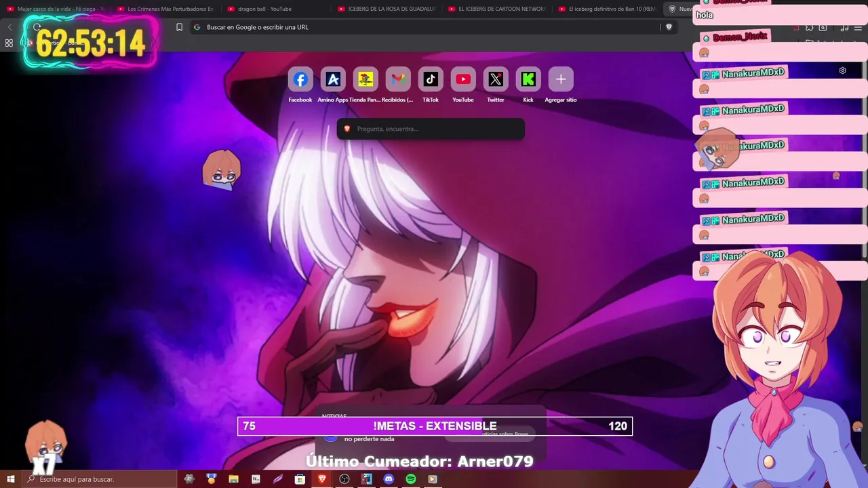Switch to 'El iceberg definitivo de Ben 10' tab

608,9
